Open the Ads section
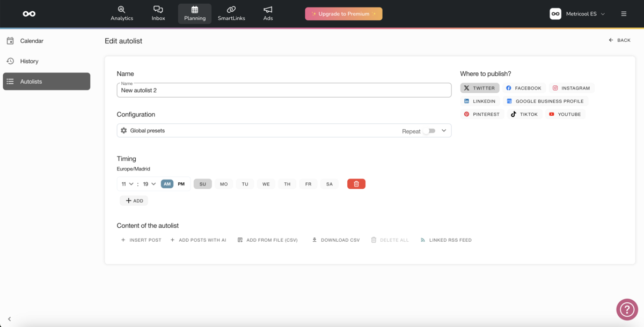 268,14
